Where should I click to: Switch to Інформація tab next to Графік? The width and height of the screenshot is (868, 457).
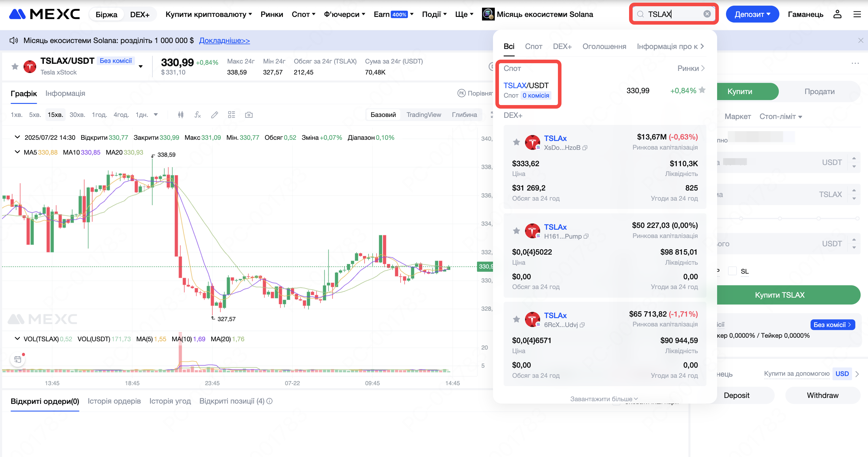pyautogui.click(x=66, y=93)
